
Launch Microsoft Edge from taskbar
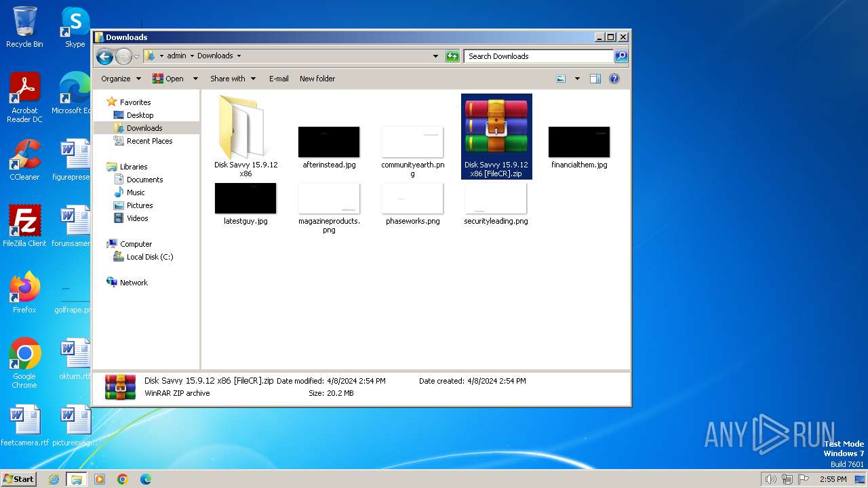tap(146, 479)
